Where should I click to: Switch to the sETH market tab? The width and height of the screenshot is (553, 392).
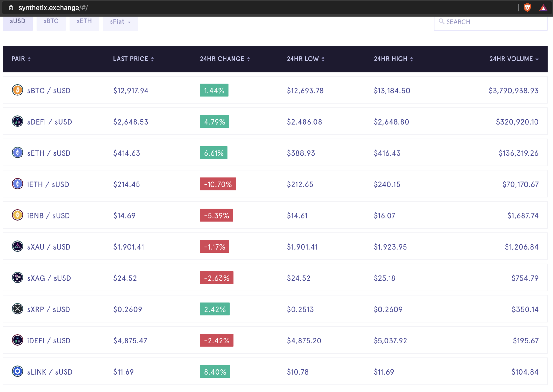84,21
